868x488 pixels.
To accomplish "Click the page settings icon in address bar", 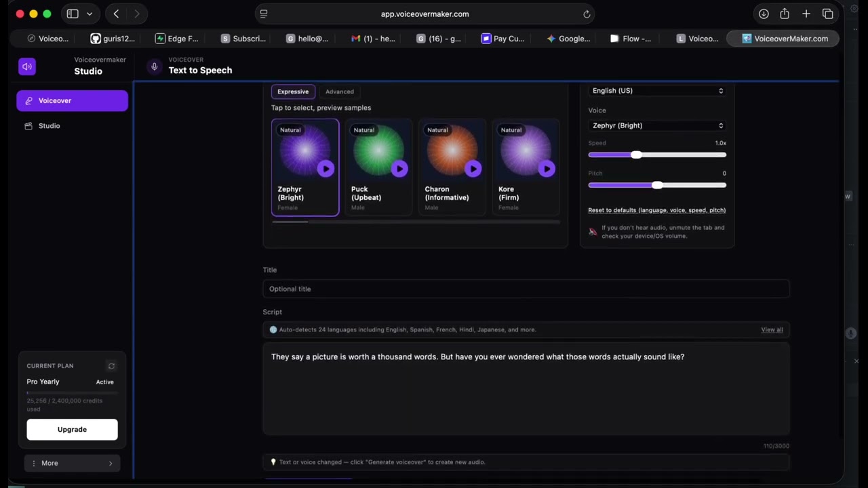I will point(264,14).
